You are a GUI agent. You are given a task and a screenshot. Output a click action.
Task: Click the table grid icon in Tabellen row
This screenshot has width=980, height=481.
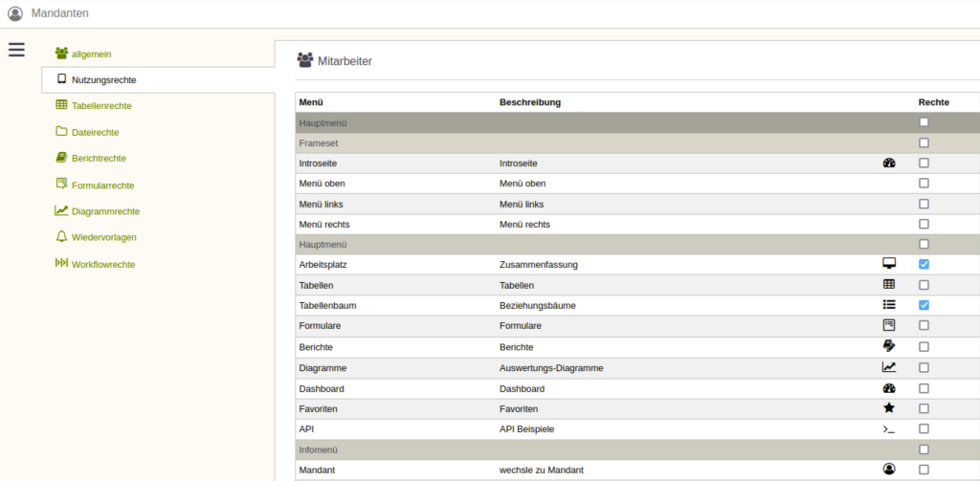(x=889, y=284)
